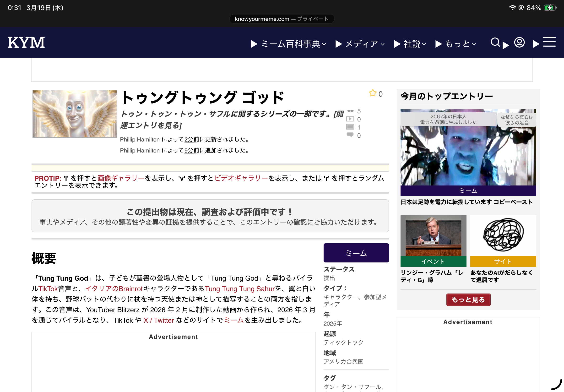Select the ミーム purple category tab

click(x=356, y=253)
